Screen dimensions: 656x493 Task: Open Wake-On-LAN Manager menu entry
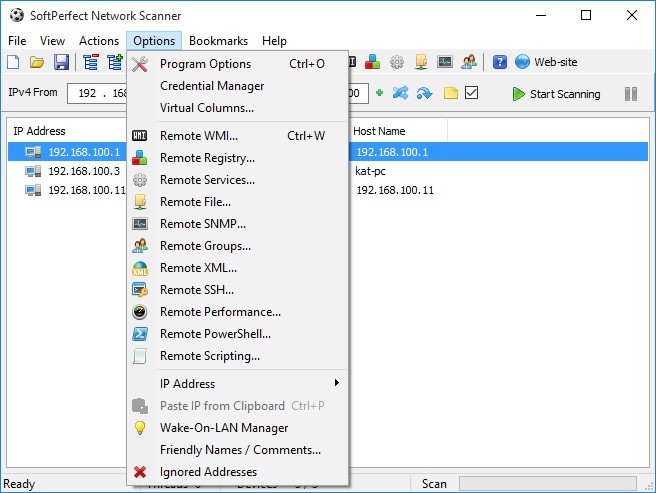(x=237, y=428)
